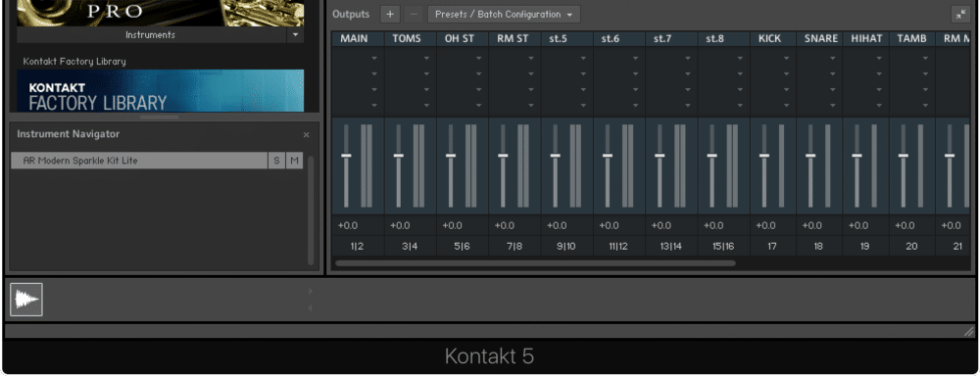Screen dimensions: 980x376
Task: Remove output channel with minus button
Action: click(x=414, y=15)
